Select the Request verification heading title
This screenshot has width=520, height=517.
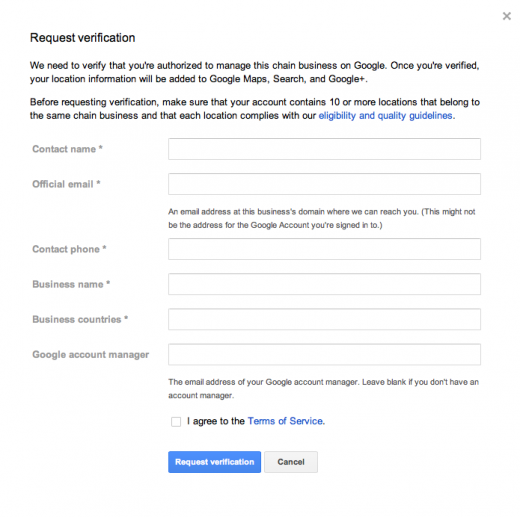[83, 38]
